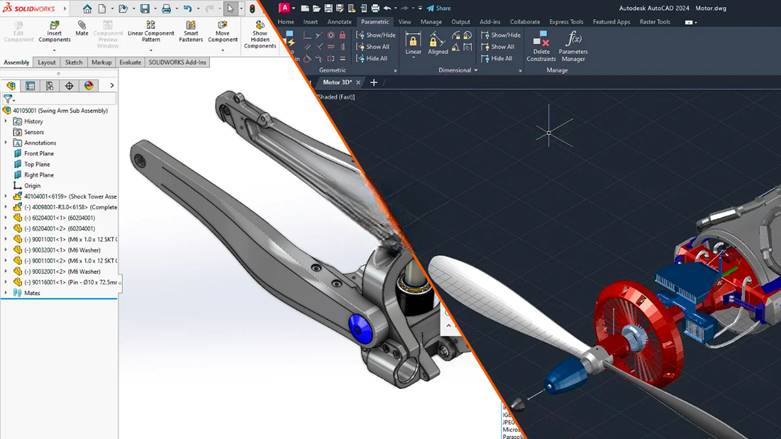Click AutoCAD Save icon in quick access
Viewport: 781px width, 439px height.
328,8
